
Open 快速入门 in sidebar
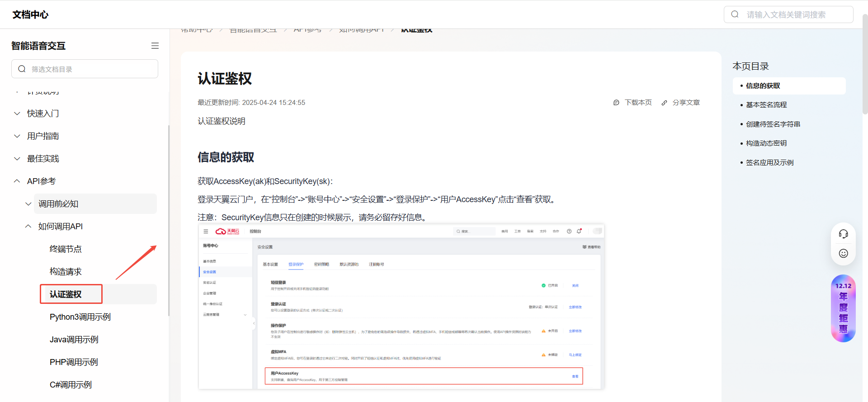(43, 114)
